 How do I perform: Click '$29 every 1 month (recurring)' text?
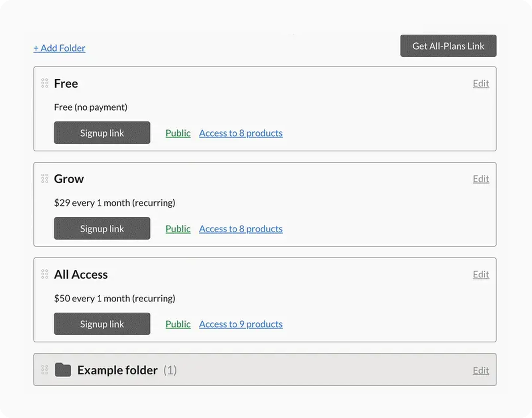pos(115,203)
